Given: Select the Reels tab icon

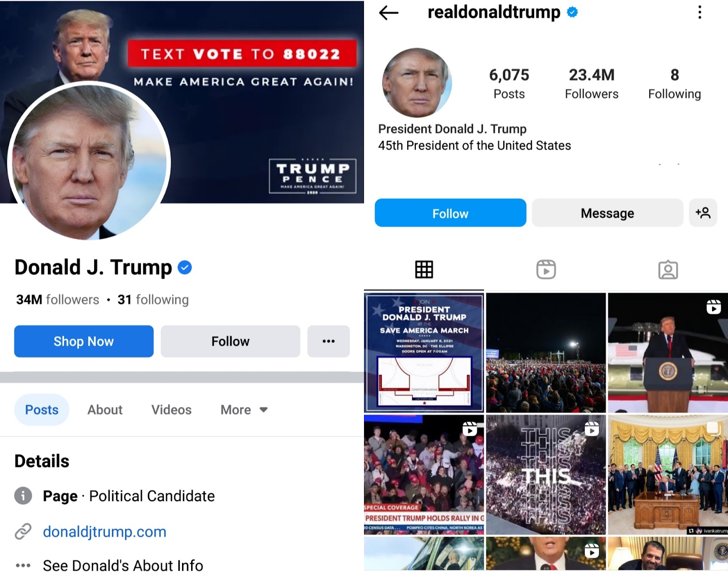Looking at the screenshot, I should coord(546,269).
